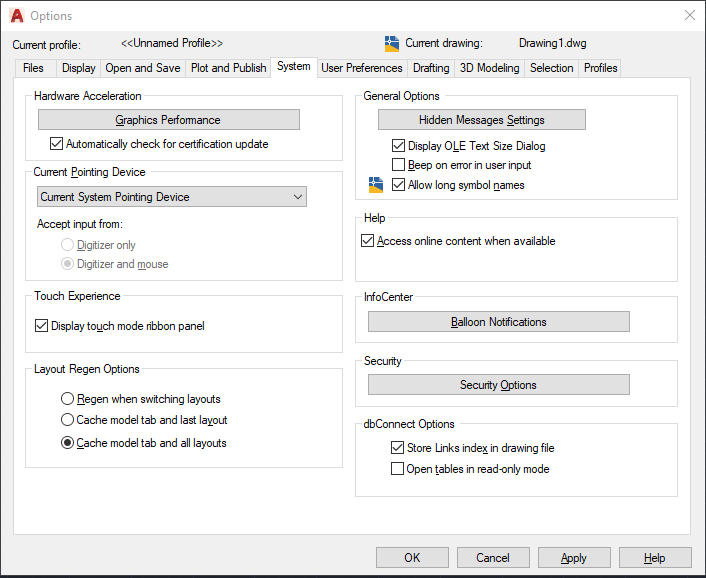Choose Cache model tab and last layout

(68, 421)
